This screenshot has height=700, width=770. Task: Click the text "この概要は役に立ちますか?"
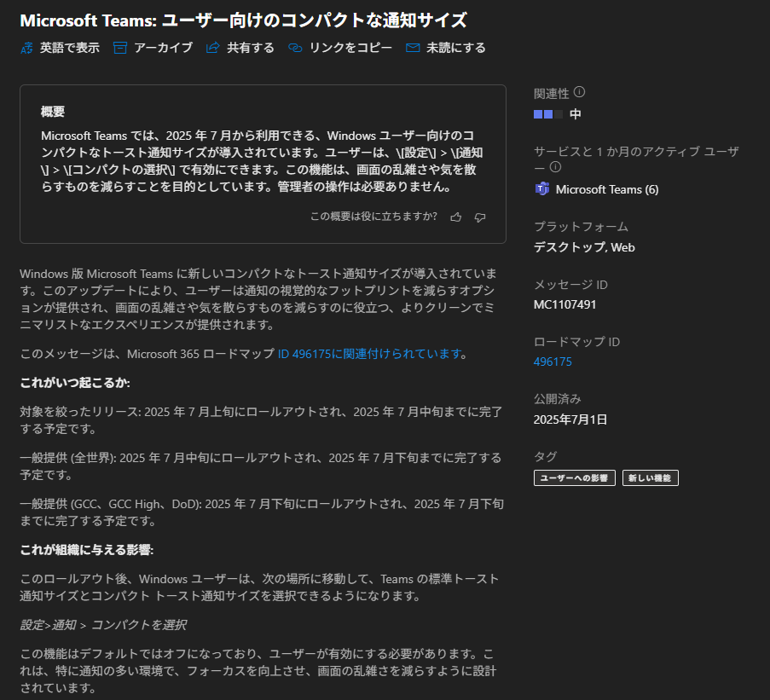(373, 217)
